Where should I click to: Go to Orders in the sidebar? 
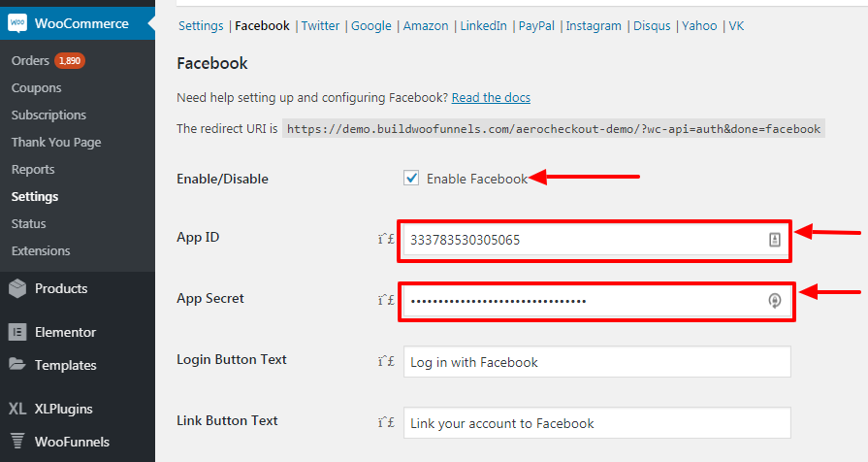(30, 60)
